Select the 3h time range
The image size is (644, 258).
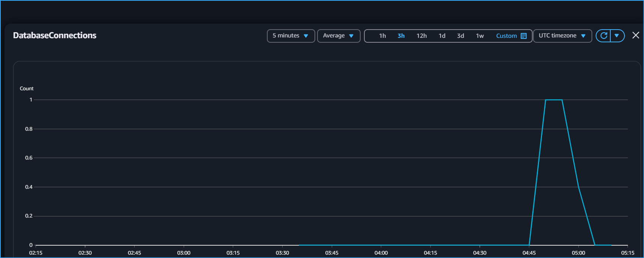point(401,36)
